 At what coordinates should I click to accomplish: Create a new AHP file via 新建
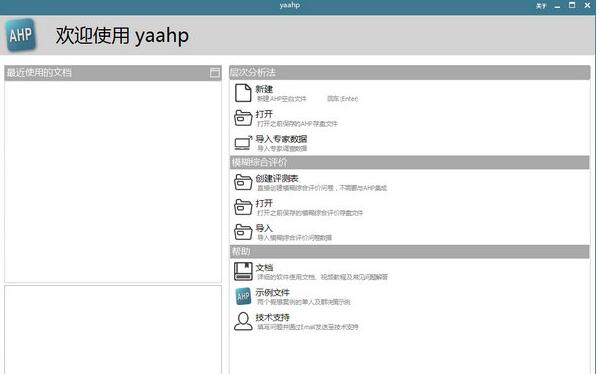point(264,89)
